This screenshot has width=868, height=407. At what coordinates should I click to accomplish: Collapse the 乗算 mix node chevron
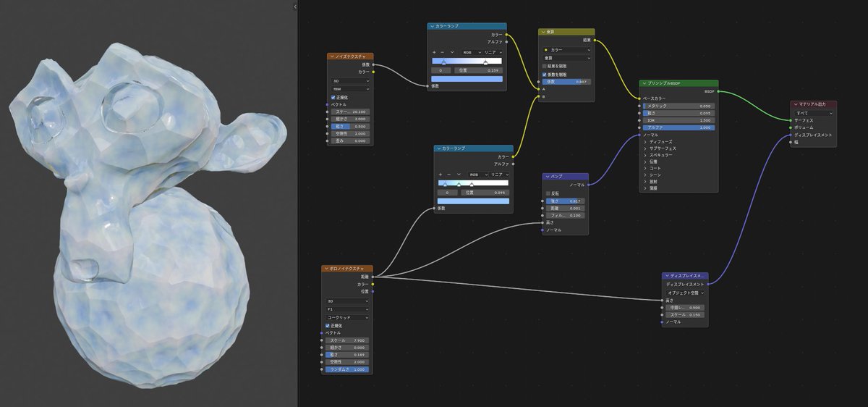pyautogui.click(x=543, y=32)
